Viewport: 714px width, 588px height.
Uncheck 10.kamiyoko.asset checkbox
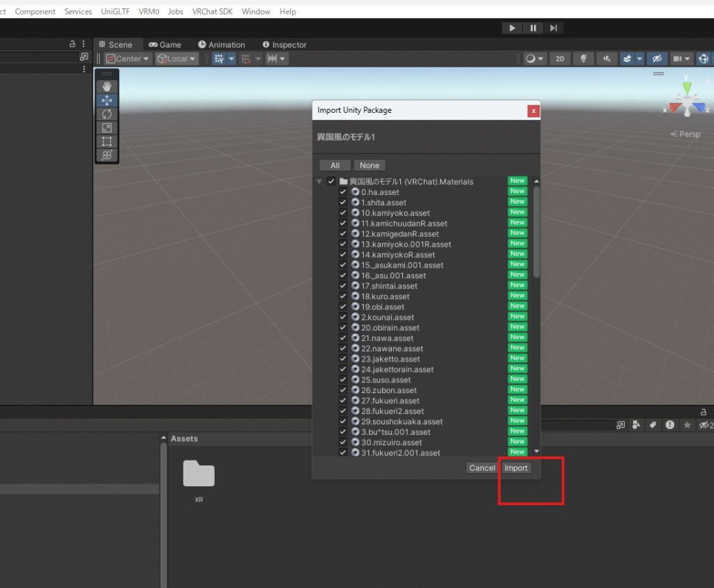[343, 212]
